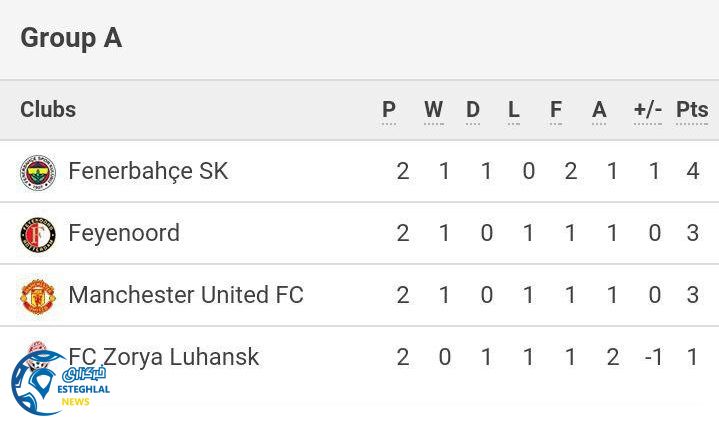Click the P (played) column header
This screenshot has width=719, height=434.
pyautogui.click(x=389, y=110)
